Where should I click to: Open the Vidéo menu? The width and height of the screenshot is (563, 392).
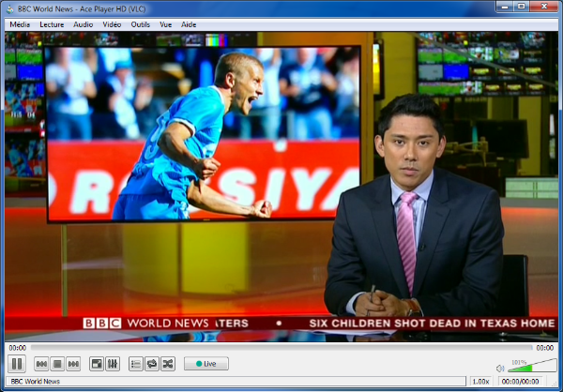(112, 24)
